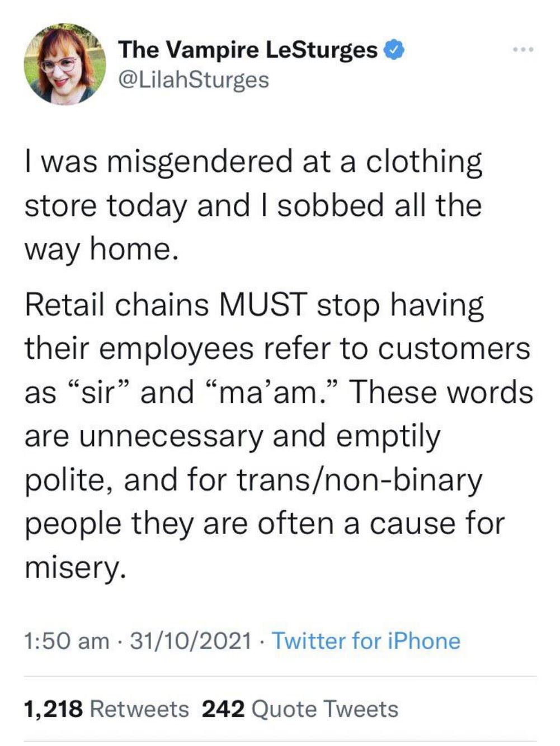Click the phrase way home.
Screen dimensions: 560x746
[x=101, y=250]
